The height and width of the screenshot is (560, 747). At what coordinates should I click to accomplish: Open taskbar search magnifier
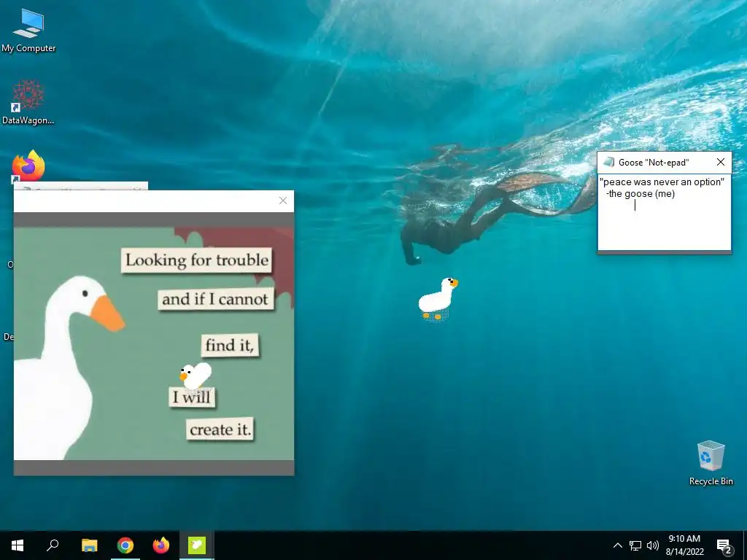click(53, 545)
